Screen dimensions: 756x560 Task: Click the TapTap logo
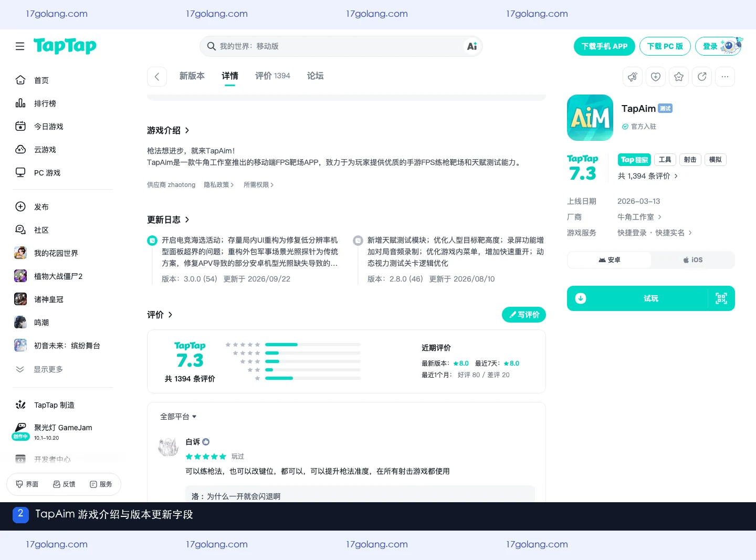click(65, 46)
